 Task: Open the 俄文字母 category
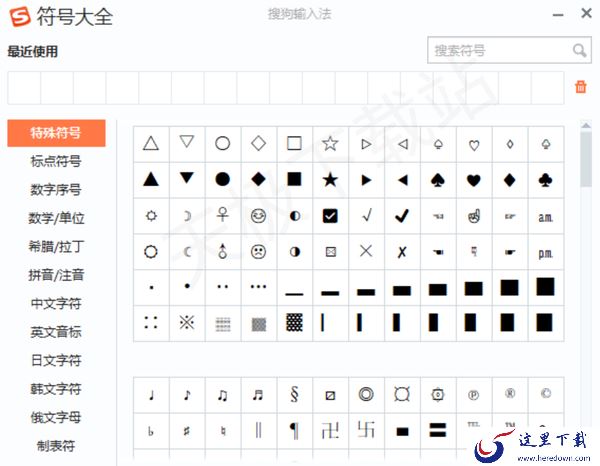pyautogui.click(x=56, y=417)
